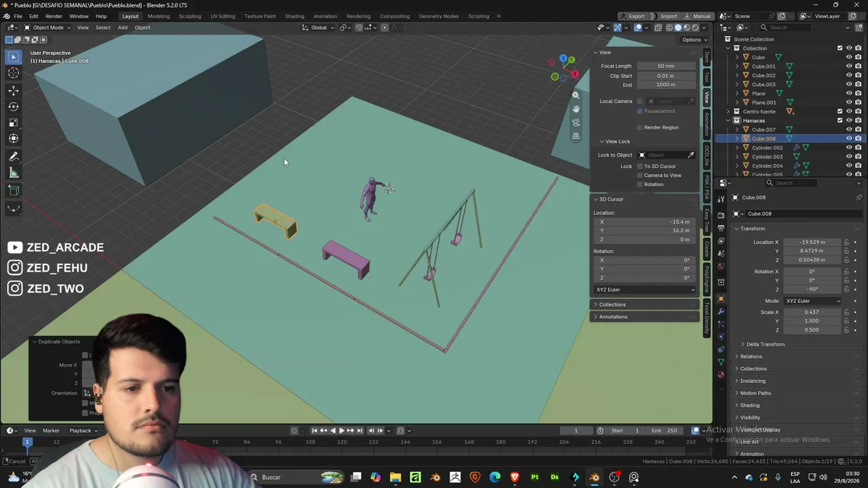Image resolution: width=868 pixels, height=488 pixels.
Task: Click the Clip Start 0.01 m field
Action: point(666,76)
